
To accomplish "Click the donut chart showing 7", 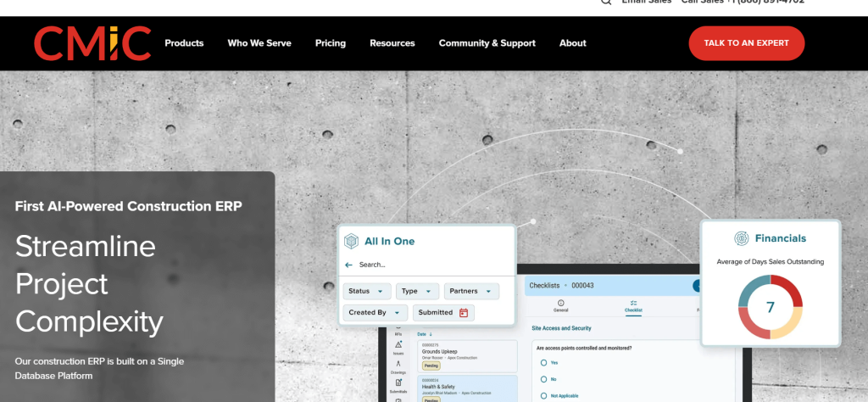I will 771,307.
